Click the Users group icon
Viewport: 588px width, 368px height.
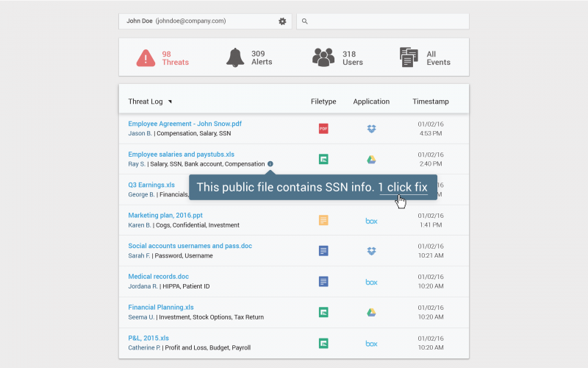pos(323,57)
